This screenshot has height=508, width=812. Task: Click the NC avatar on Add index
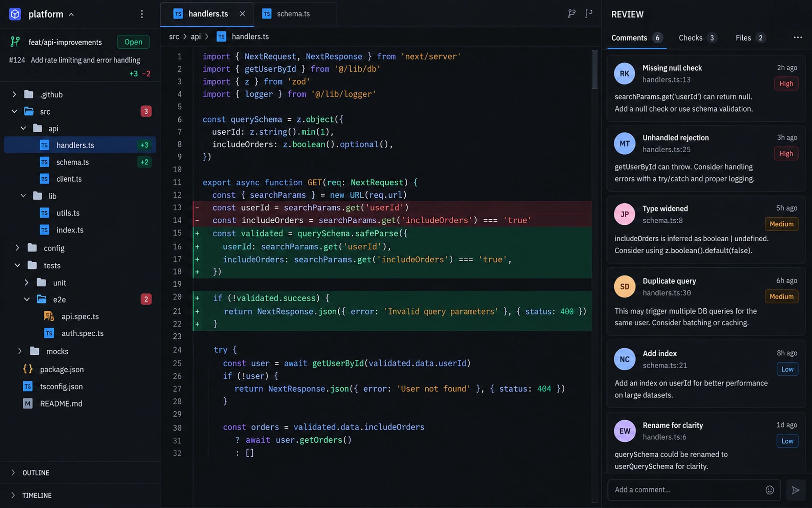click(624, 359)
